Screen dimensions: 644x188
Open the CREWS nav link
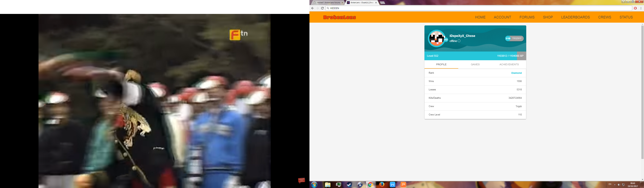[604, 17]
